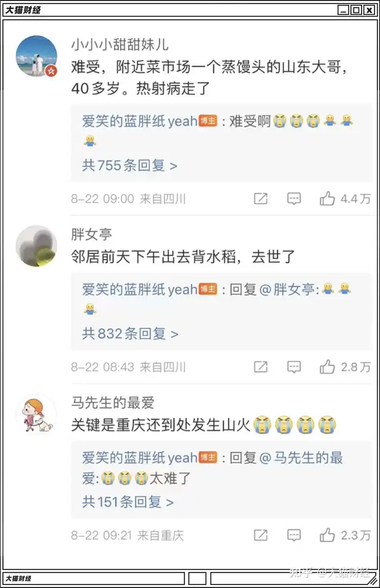Close the 大猫财经 window frame
Viewport: 380px width, 588px height.
click(x=369, y=9)
